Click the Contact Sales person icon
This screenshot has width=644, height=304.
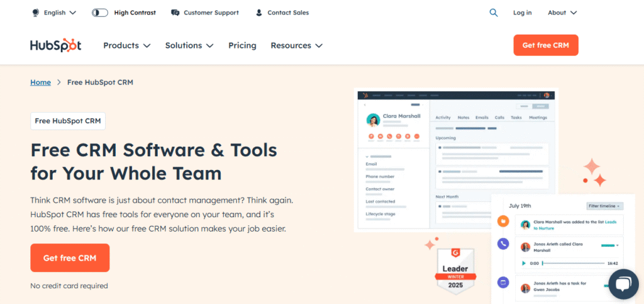tap(258, 13)
